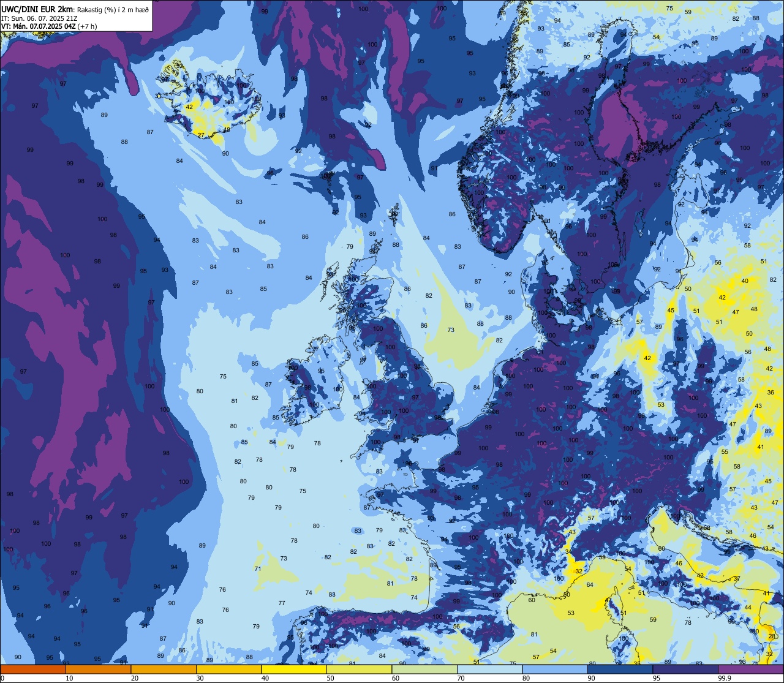Click the '77' humidity value on the map
This screenshot has height=683, width=784.
point(282,603)
